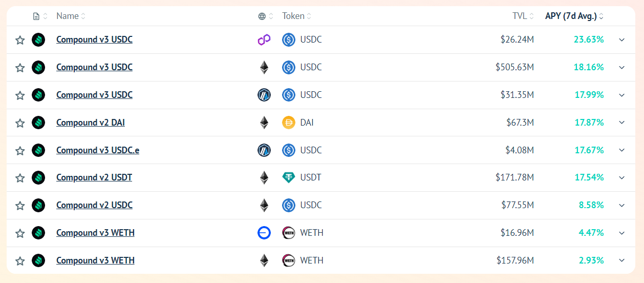Favorite the Compound v3 USDC Polygon row star
The image size is (644, 283).
[20, 40]
